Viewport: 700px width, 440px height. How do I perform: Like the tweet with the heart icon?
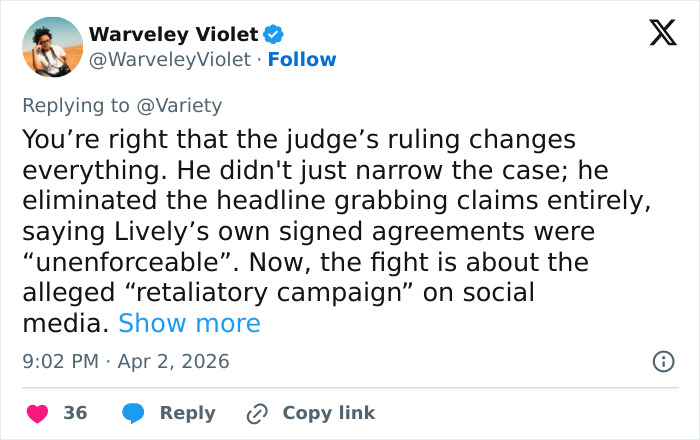click(x=37, y=413)
